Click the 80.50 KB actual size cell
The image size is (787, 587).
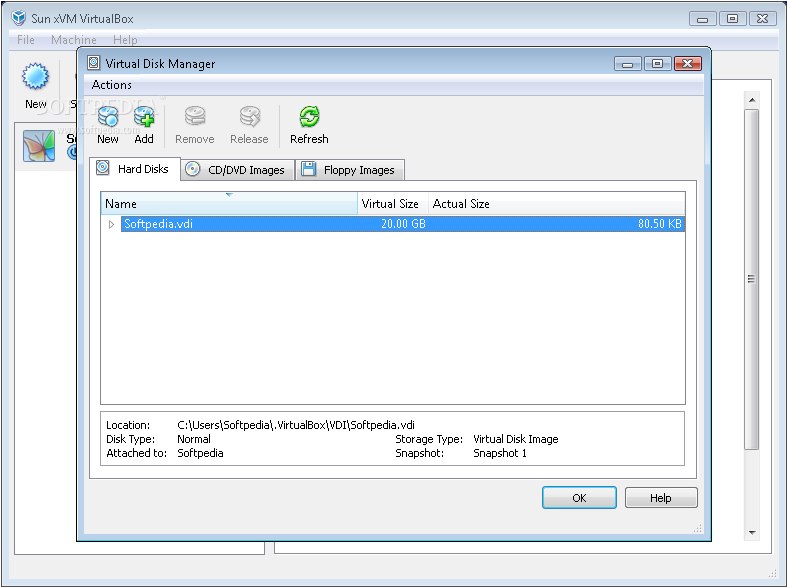(x=660, y=224)
